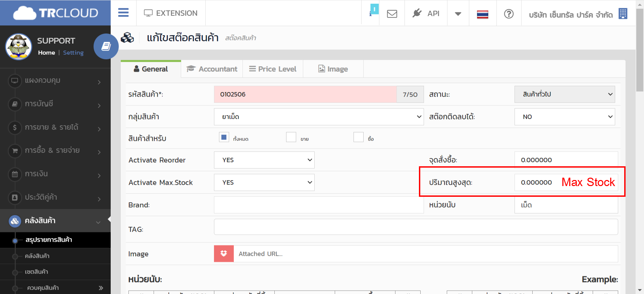Viewport: 644px width, 294px height.
Task: Open the กลุ่มสินค้า product group dropdown
Action: click(x=319, y=117)
